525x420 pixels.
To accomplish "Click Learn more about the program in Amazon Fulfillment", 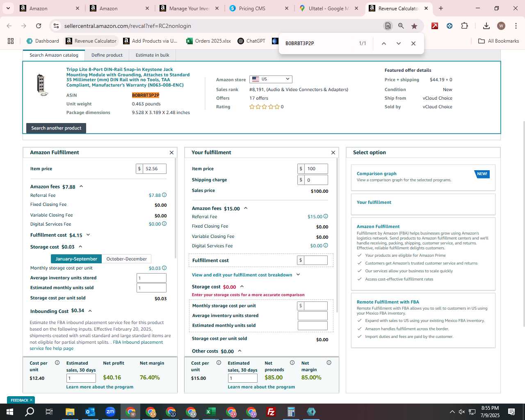I will 100,387.
